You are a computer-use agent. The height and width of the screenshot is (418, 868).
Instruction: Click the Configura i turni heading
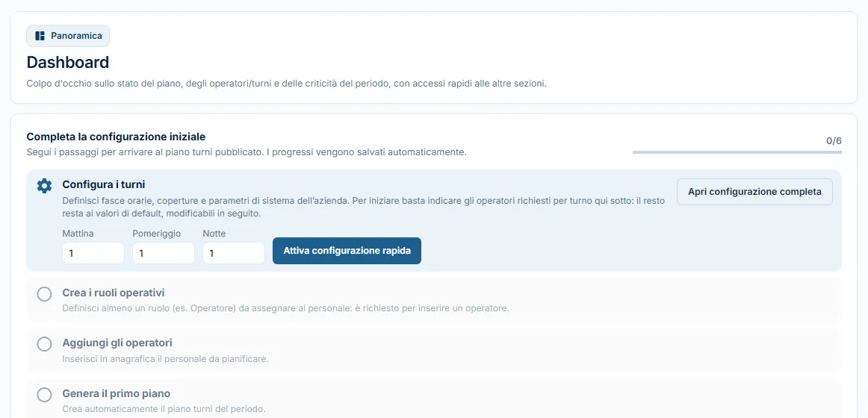click(x=104, y=184)
